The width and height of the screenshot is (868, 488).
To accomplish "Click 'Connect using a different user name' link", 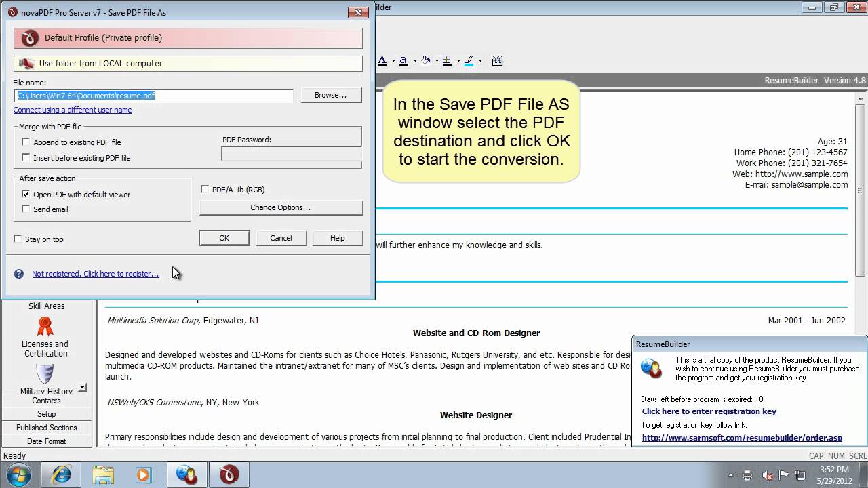I will [x=73, y=110].
